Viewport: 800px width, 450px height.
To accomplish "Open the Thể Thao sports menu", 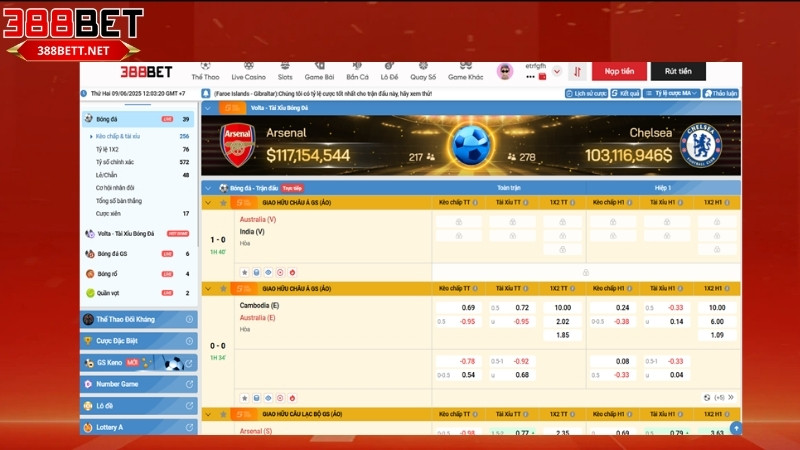I will pos(205,71).
